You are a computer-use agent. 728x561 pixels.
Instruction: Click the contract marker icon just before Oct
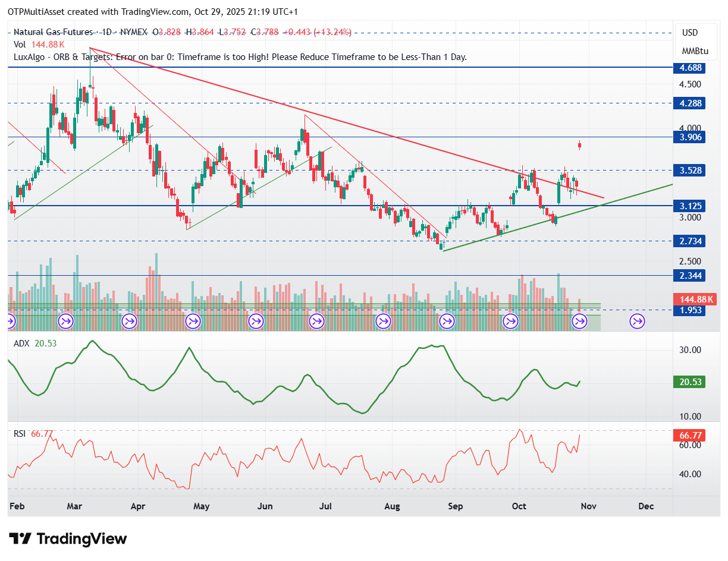[510, 322]
